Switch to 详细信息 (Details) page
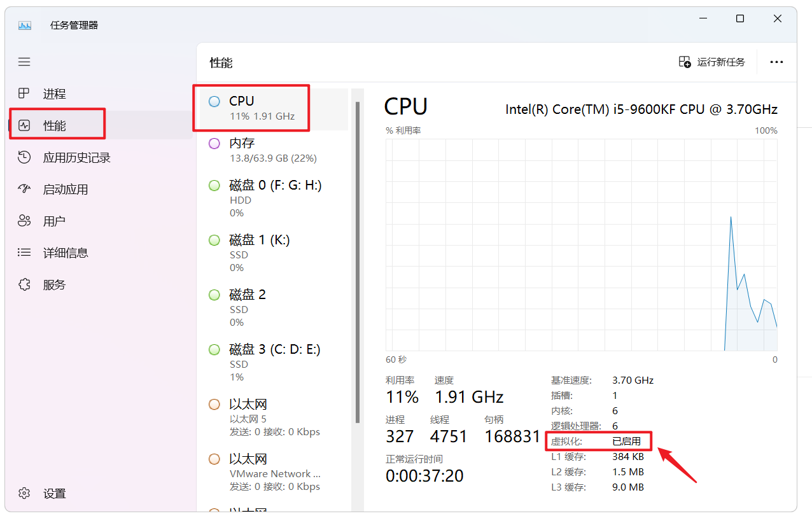812x523 pixels. coord(99,253)
